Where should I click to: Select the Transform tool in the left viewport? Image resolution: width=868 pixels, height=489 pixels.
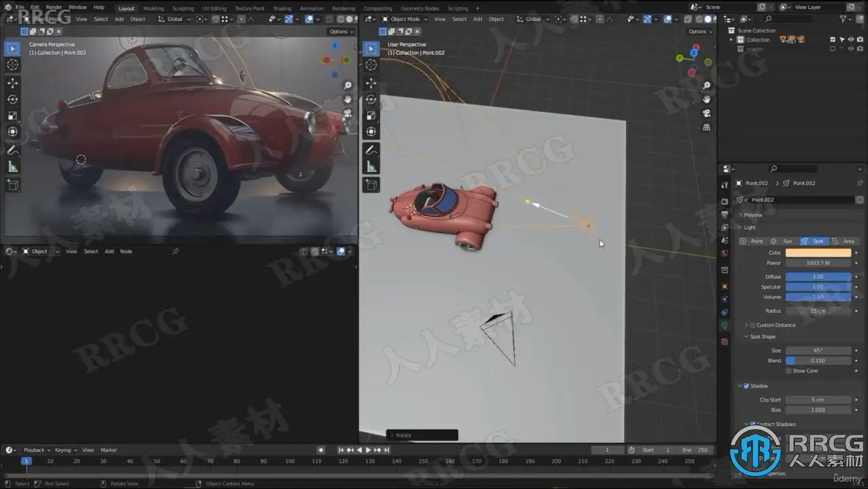[x=12, y=132]
